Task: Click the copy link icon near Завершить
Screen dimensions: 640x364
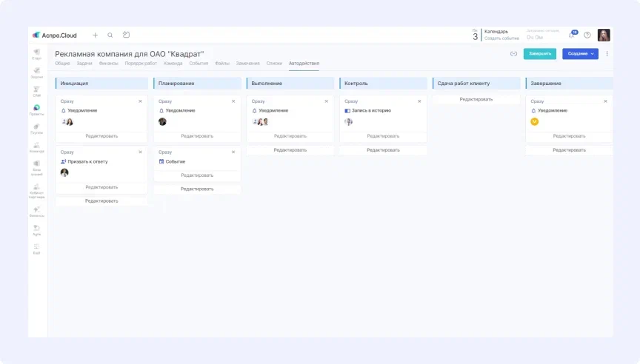Action: point(513,53)
